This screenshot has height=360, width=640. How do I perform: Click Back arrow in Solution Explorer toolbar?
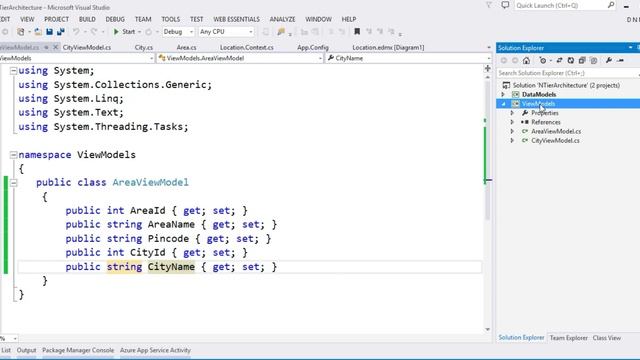pos(504,60)
